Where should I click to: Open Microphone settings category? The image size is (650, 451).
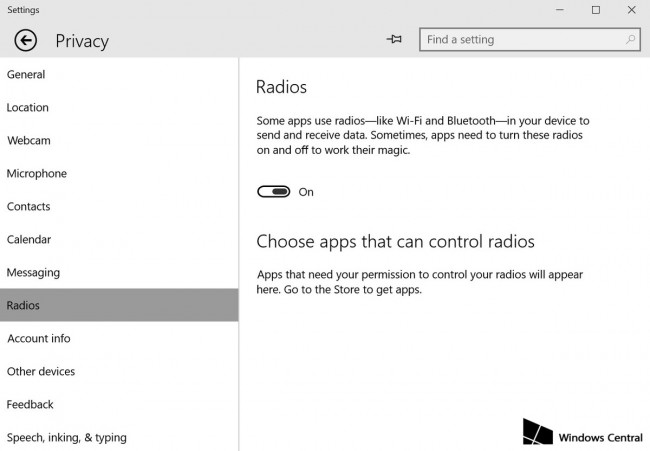pos(37,174)
